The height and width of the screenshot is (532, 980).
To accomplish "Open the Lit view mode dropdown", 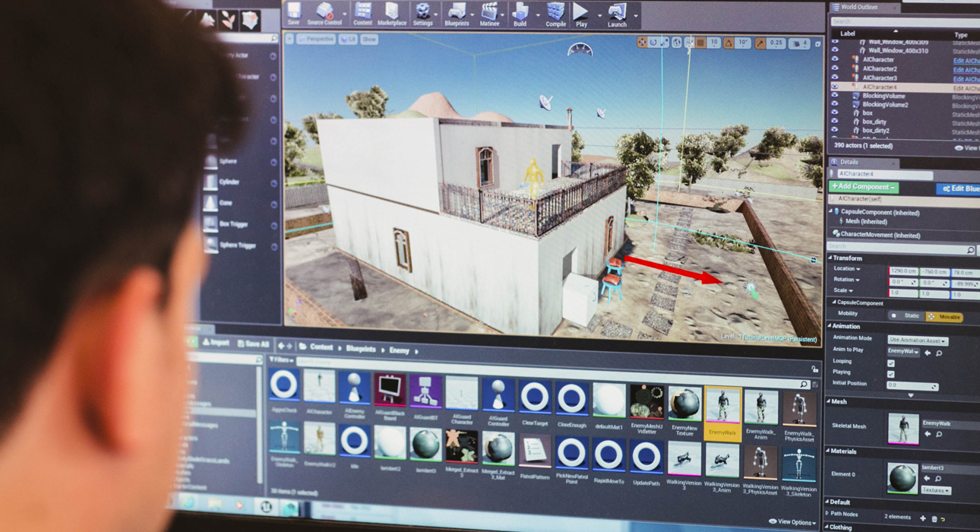I will 348,39.
